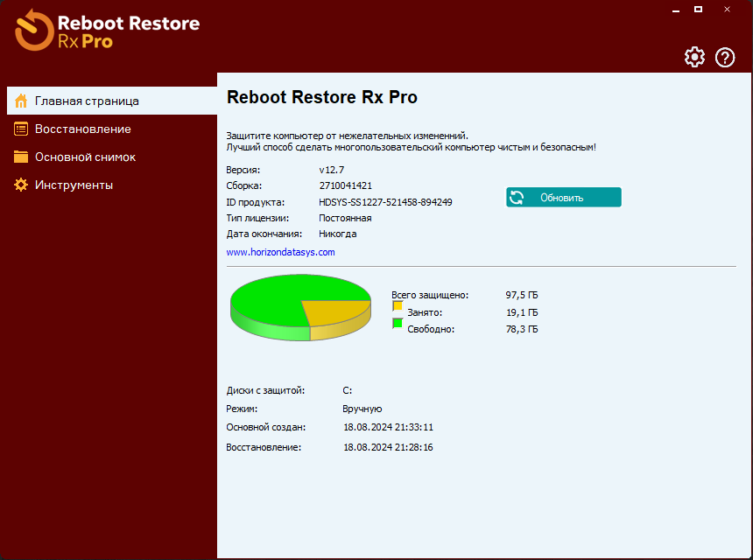Image resolution: width=753 pixels, height=560 pixels.
Task: Click the gear icon beside Инструменты
Action: click(x=21, y=185)
